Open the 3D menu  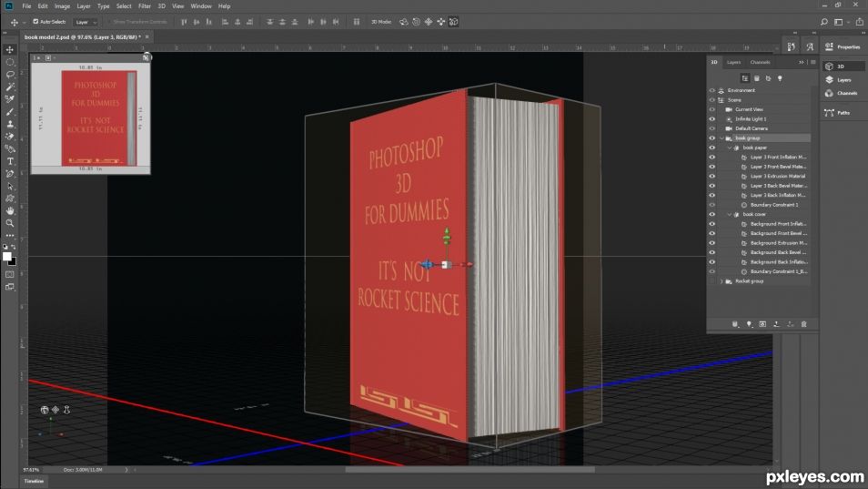(162, 6)
